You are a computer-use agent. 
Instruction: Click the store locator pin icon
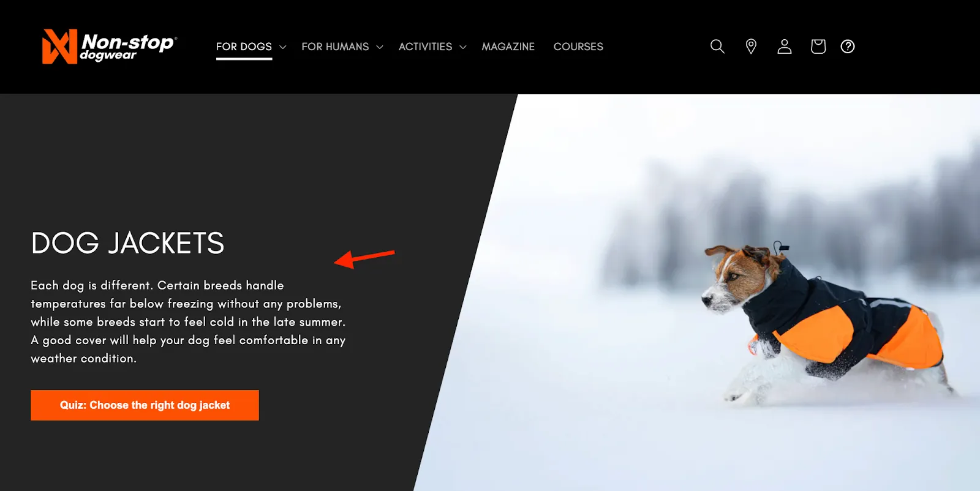tap(751, 47)
